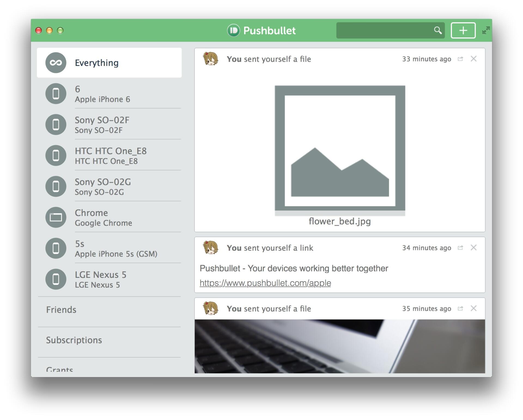The width and height of the screenshot is (523, 420).
Task: Click the search magnifier icon
Action: pos(437,30)
